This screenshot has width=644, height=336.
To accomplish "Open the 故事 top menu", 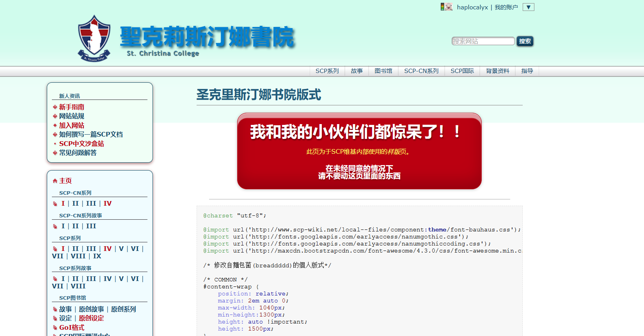I will coord(357,71).
